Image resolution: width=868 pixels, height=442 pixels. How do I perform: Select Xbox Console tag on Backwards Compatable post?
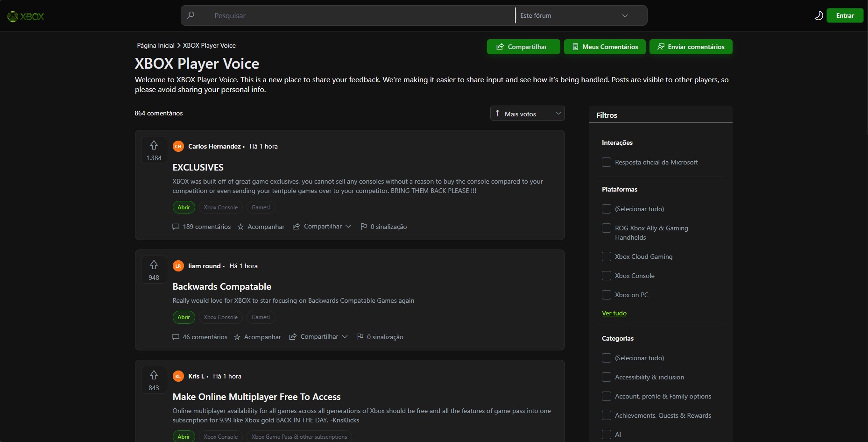pyautogui.click(x=220, y=317)
